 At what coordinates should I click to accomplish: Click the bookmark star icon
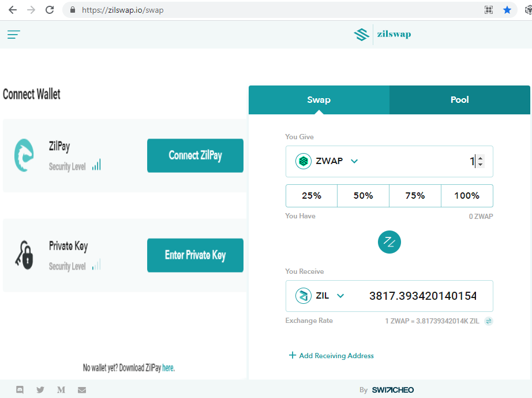click(x=507, y=10)
